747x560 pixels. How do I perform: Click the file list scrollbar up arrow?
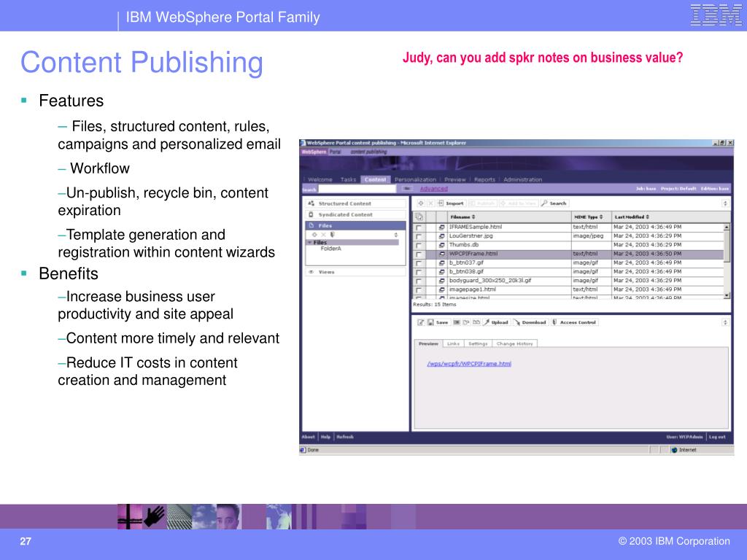(x=727, y=227)
